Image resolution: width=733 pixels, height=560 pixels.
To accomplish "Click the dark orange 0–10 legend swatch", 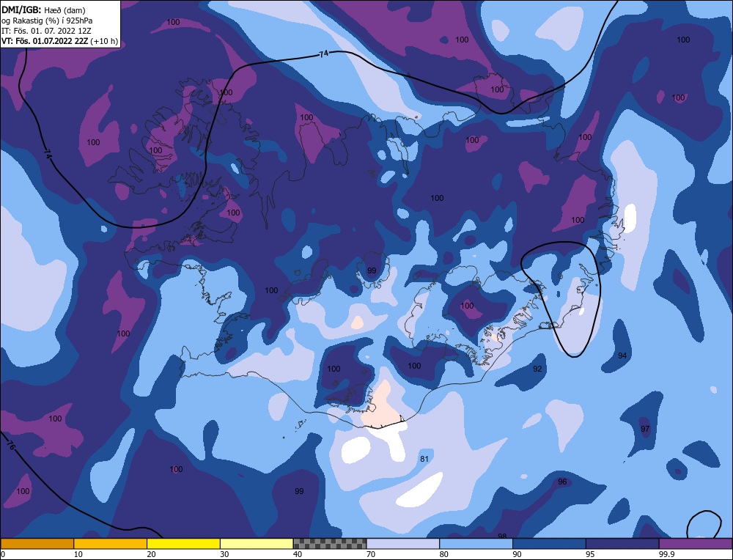I will click(x=37, y=544).
